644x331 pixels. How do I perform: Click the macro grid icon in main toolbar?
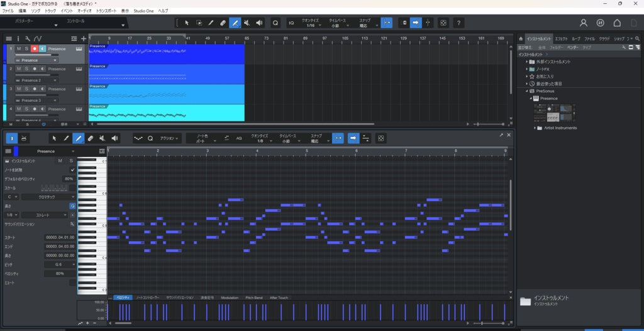coord(443,23)
